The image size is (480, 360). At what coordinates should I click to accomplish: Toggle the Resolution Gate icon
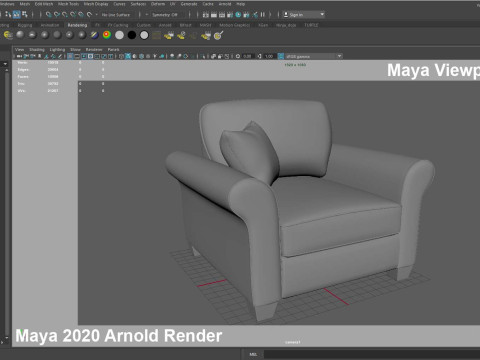pyautogui.click(x=84, y=56)
